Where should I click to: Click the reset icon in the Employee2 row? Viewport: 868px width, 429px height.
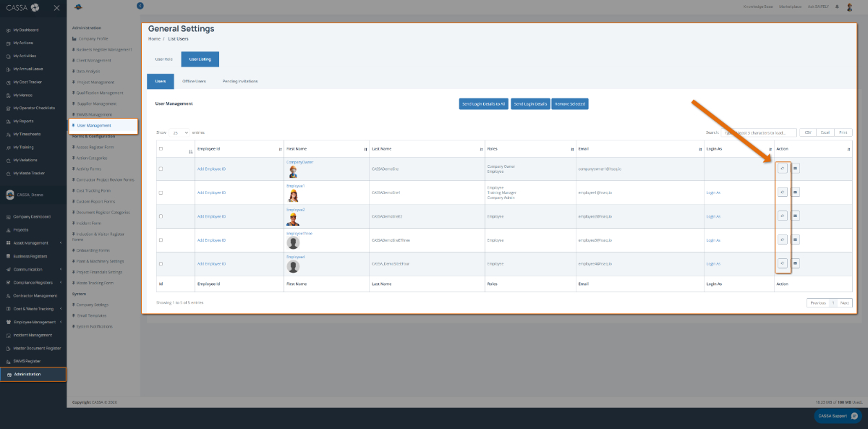click(782, 216)
